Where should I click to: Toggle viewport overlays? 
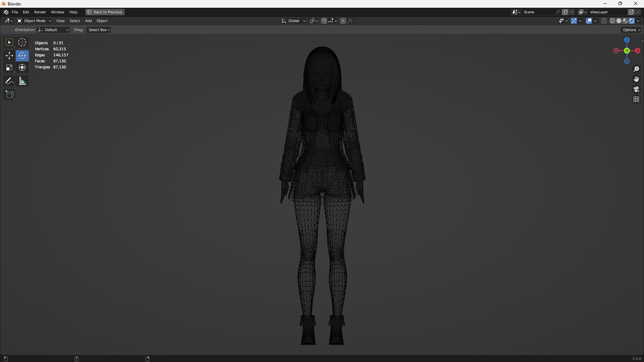pyautogui.click(x=589, y=21)
